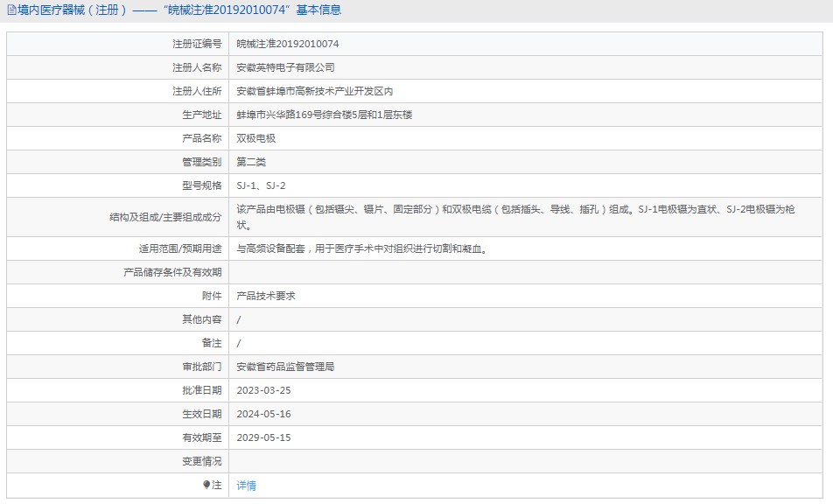
Task: Click the 适用范围/预期用途 label
Action: click(180, 248)
